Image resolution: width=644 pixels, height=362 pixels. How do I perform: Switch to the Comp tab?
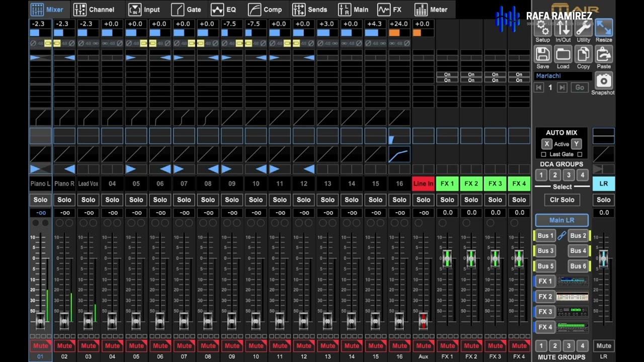(266, 9)
